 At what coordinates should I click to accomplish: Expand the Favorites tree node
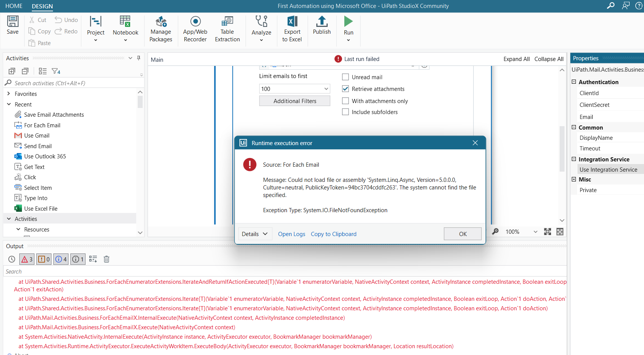[9, 94]
